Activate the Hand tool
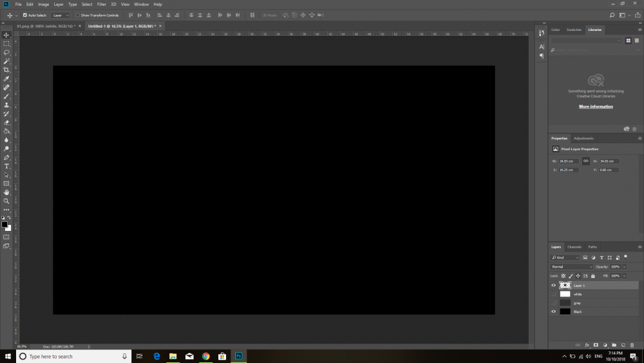Image resolution: width=644 pixels, height=363 pixels. (6, 192)
